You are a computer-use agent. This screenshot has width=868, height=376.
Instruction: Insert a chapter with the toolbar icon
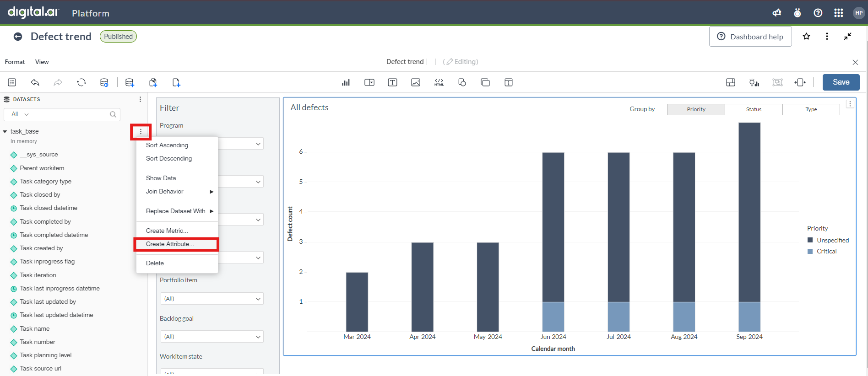(153, 82)
